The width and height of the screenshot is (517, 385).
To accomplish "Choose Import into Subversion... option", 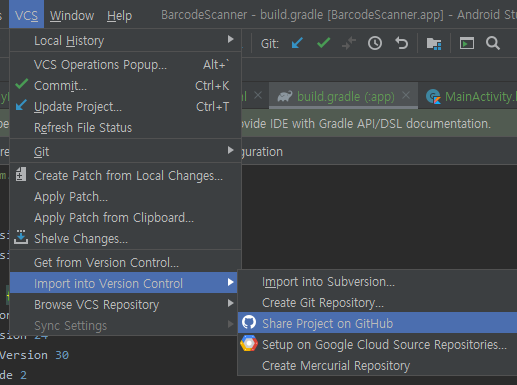I will point(378,282).
